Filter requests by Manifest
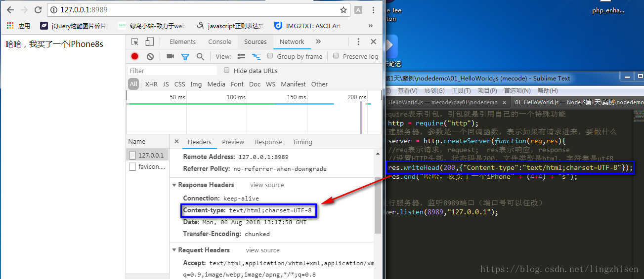The image size is (644, 279). click(293, 84)
